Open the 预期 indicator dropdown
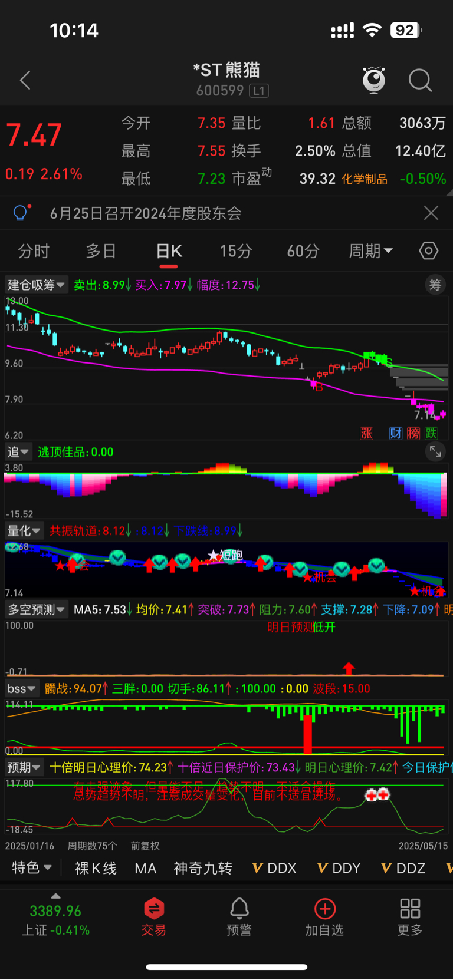Viewport: 453px width, 980px height. point(24,767)
